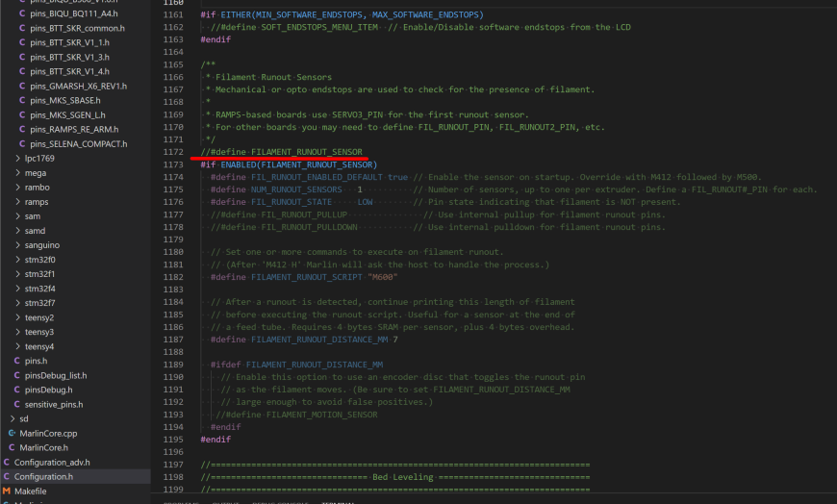Place cursor on '#if ENABLED(FILAMENT_RUNOUT_SENSOR)'
The image size is (837, 504).
289,164
